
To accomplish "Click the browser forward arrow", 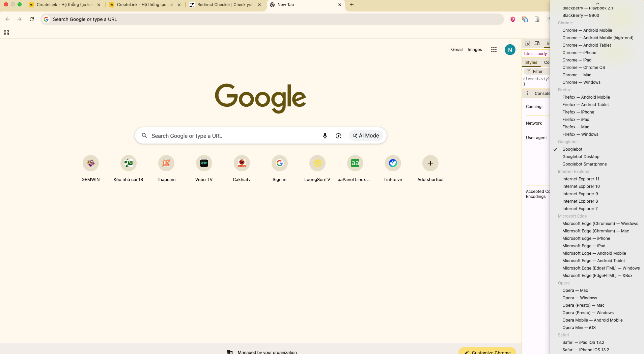I will pyautogui.click(x=20, y=19).
